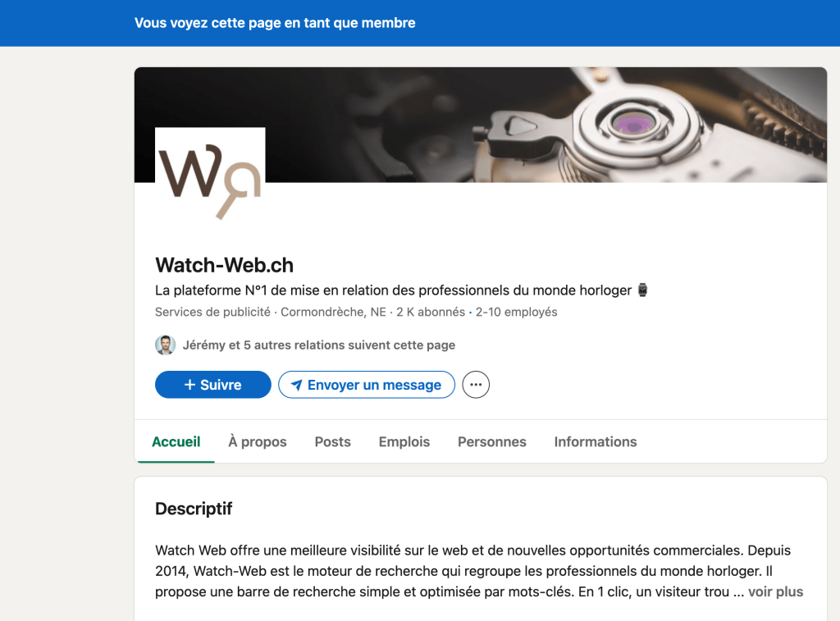Click Jérémy et 5 autres relations link
Viewport: 840px width, 621px height.
[x=319, y=345]
